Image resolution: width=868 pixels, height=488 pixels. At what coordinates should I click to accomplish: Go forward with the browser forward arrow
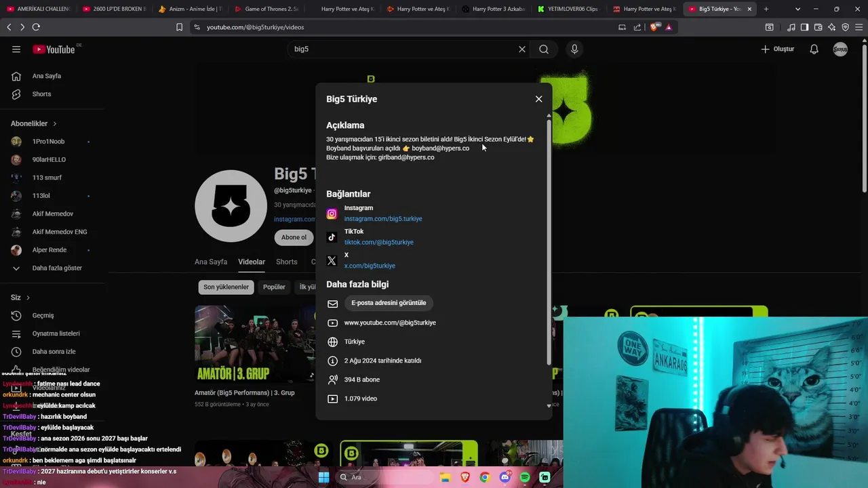[22, 27]
